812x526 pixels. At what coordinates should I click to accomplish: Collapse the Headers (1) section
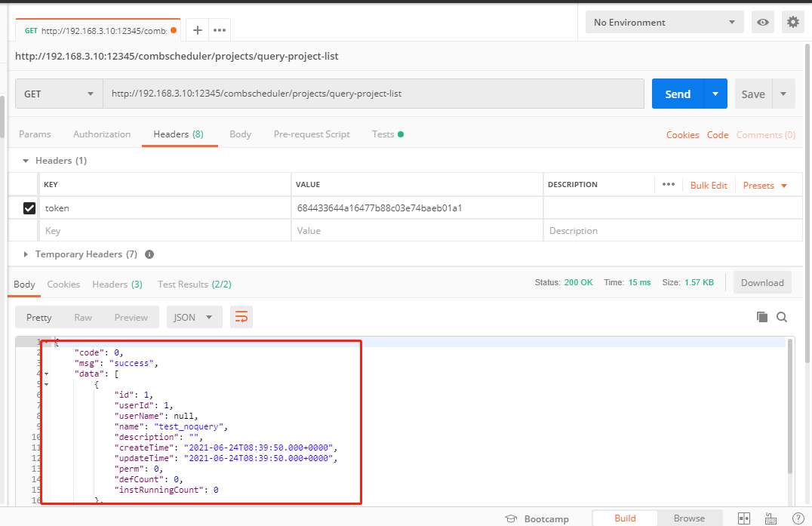26,161
